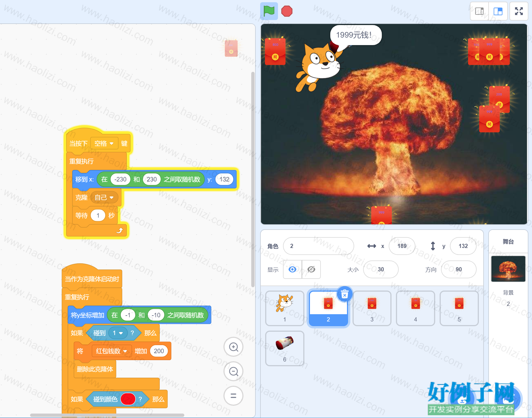Hide the sprite using crossed-eye icon
The height and width of the screenshot is (418, 532).
(311, 269)
